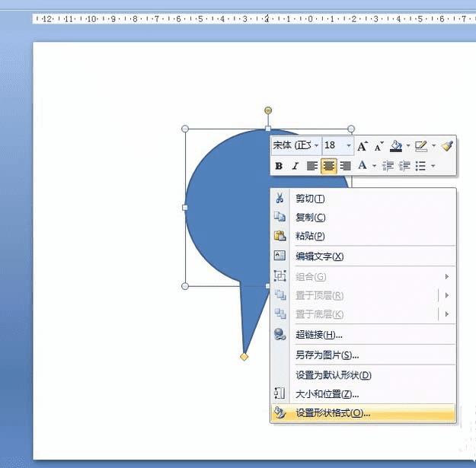Click the copy pages icon
476x468 pixels.
click(280, 217)
